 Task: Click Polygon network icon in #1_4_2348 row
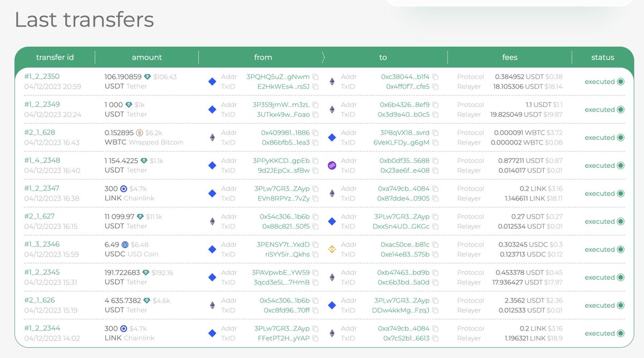(x=332, y=166)
